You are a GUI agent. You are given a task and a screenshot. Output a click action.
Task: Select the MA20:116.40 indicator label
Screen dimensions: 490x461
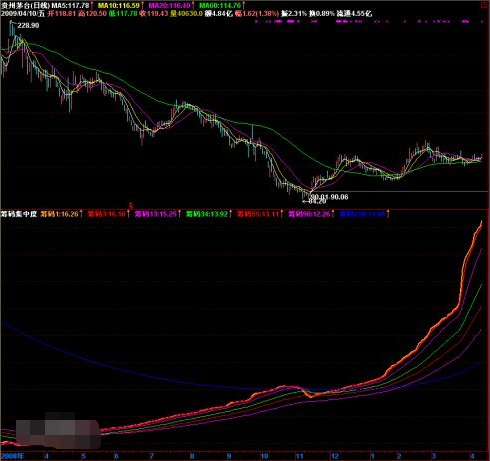(169, 6)
